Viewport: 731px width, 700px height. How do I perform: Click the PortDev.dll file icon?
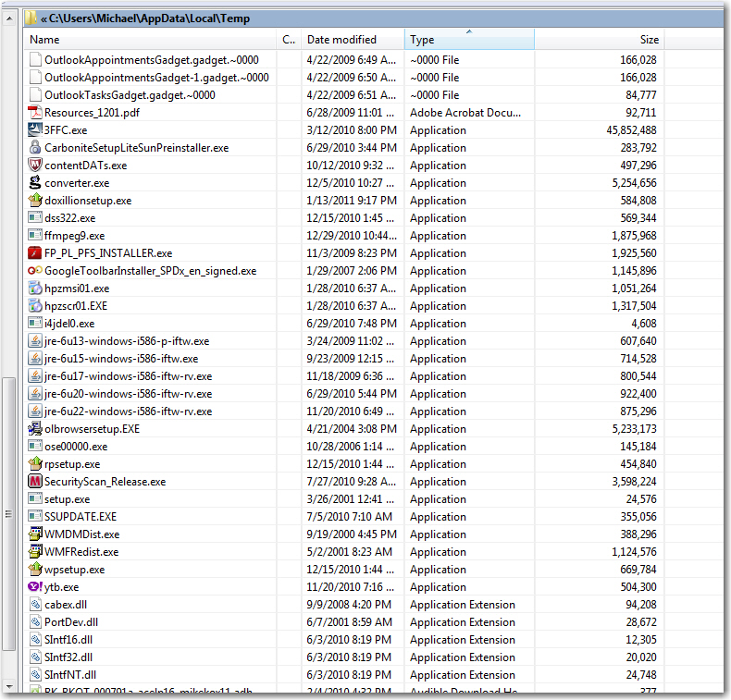35,622
